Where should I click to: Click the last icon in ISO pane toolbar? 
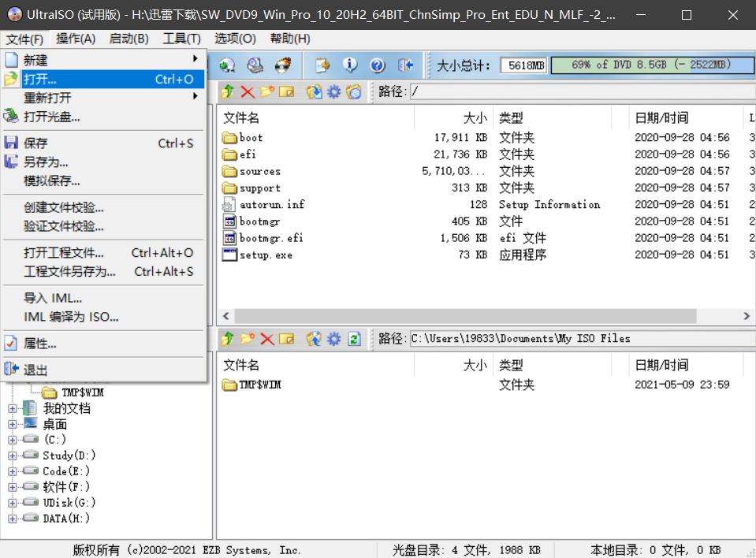coord(353,91)
